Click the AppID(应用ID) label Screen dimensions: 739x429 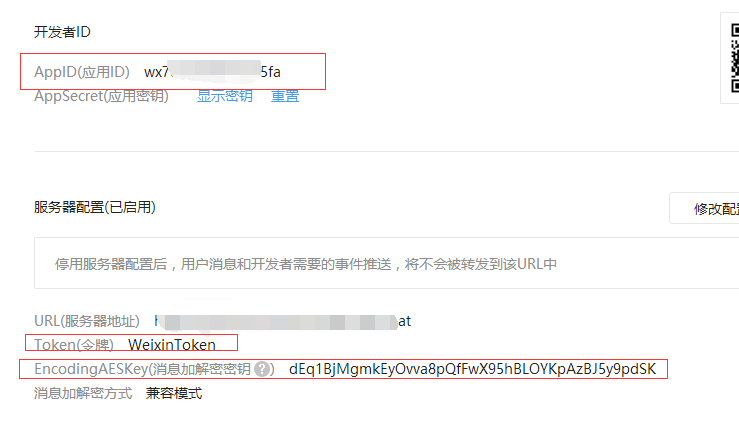pos(82,72)
